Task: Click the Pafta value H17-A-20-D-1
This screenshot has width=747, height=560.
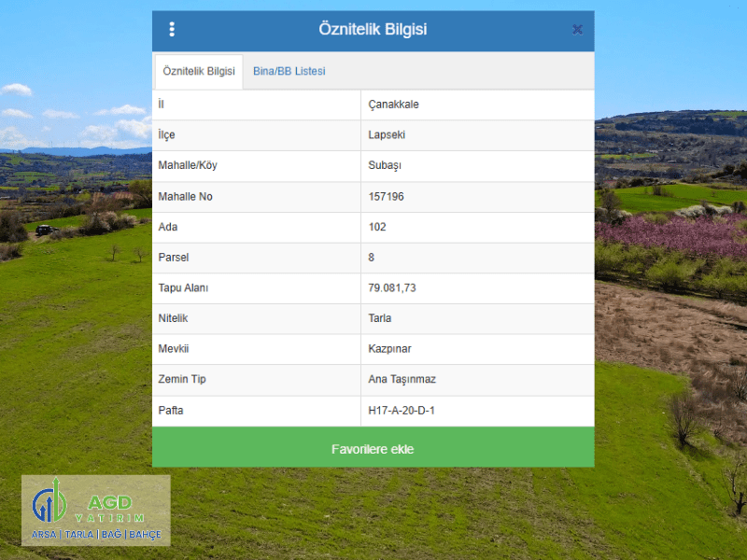Action: (402, 410)
